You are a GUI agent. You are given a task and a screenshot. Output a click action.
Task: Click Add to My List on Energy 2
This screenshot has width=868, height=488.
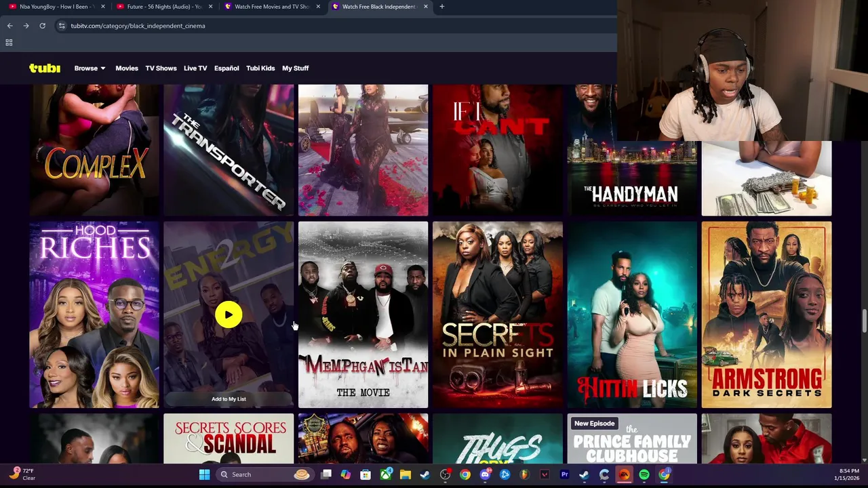click(229, 399)
